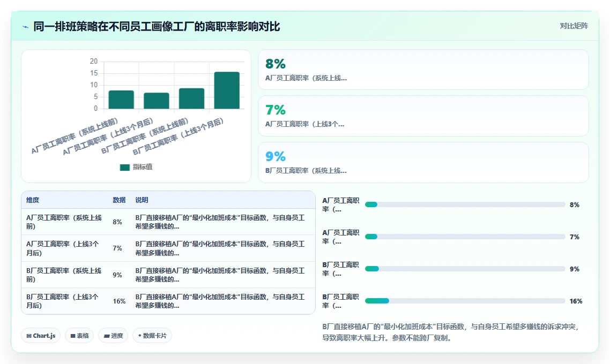Click the 说明 column header
The height and width of the screenshot is (364, 610).
pos(142,200)
